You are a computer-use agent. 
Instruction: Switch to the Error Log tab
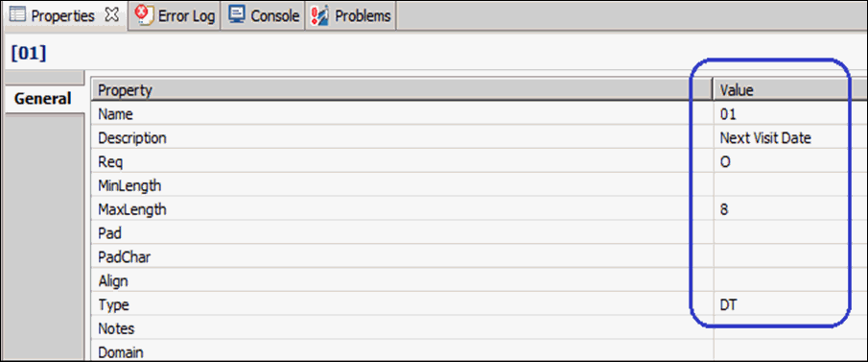pos(175,15)
